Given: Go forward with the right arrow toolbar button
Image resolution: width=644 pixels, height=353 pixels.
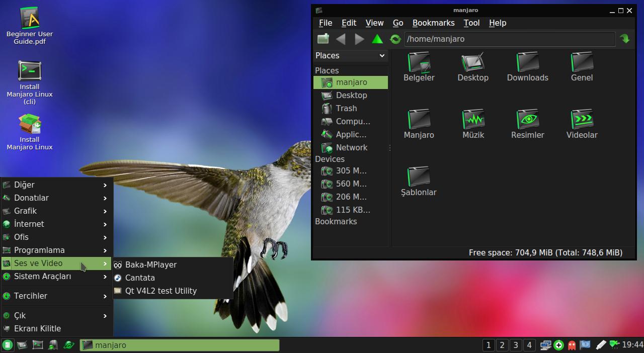Looking at the screenshot, I should pyautogui.click(x=359, y=39).
